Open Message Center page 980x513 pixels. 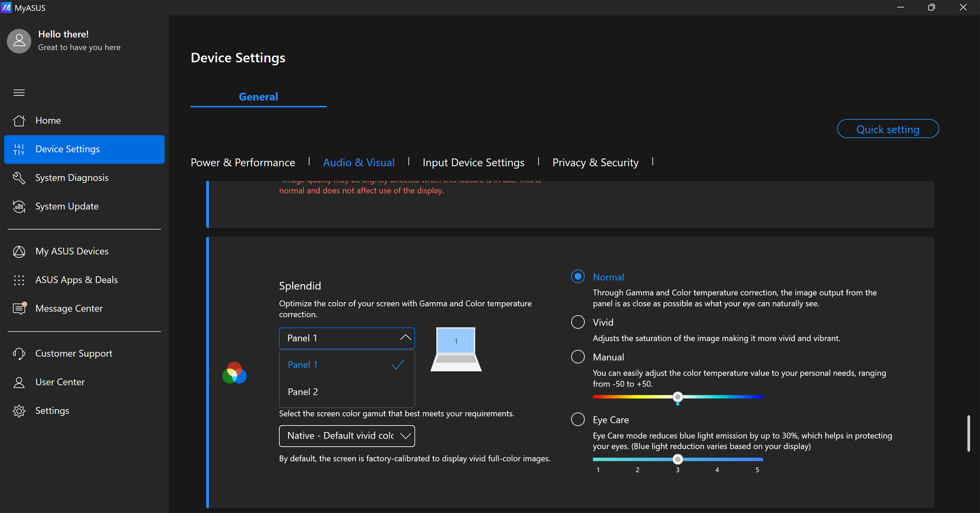(84, 308)
